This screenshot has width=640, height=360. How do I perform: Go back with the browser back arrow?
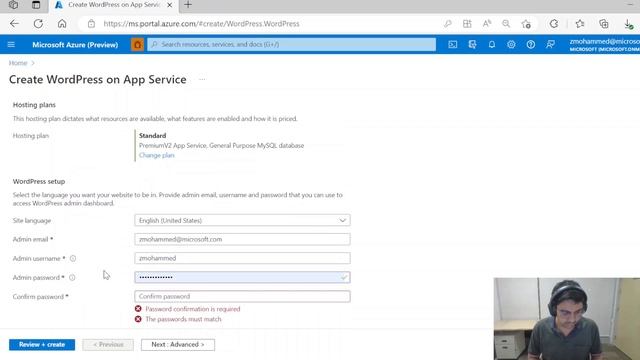coord(14,24)
